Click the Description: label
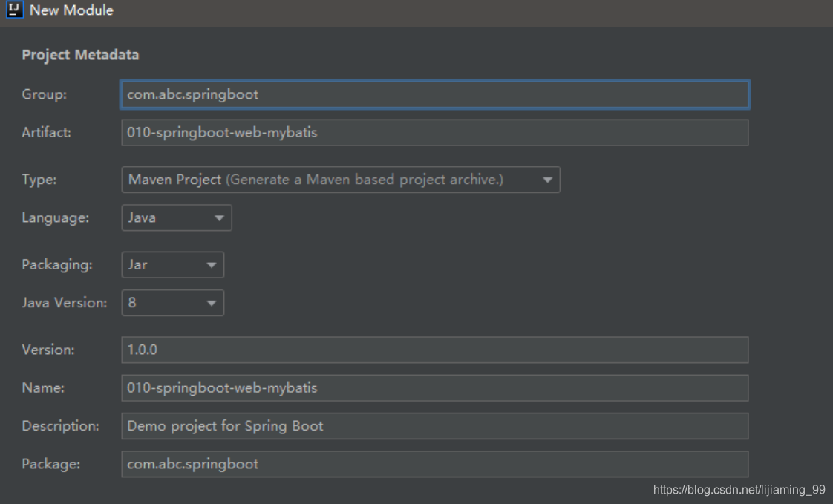The image size is (833, 504). click(60, 426)
